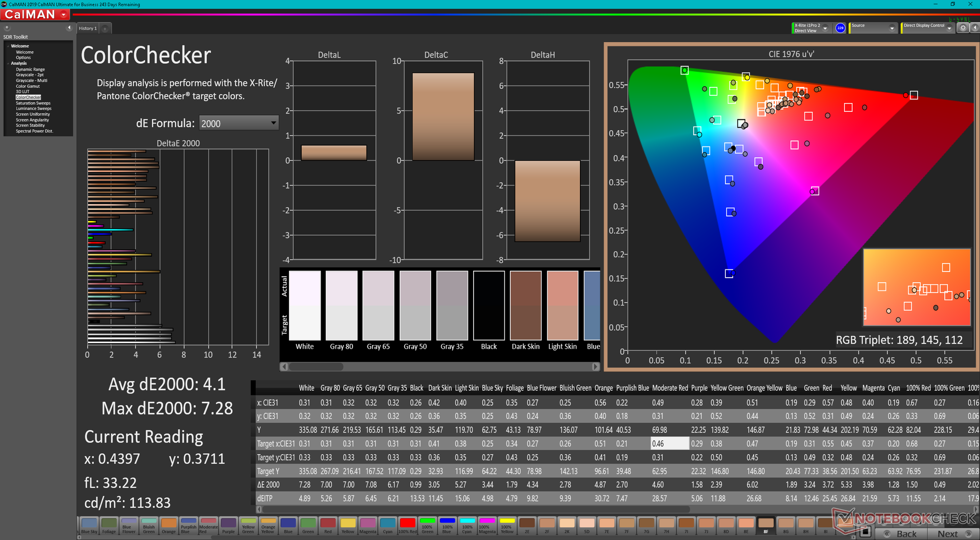Expand the dE Formula 2000 dropdown
980x540 pixels.
click(x=274, y=123)
